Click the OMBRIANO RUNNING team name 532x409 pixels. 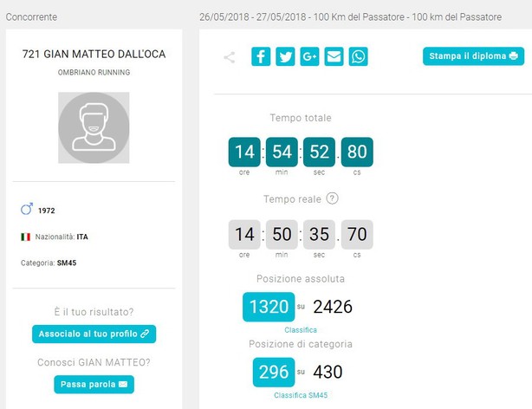94,72
